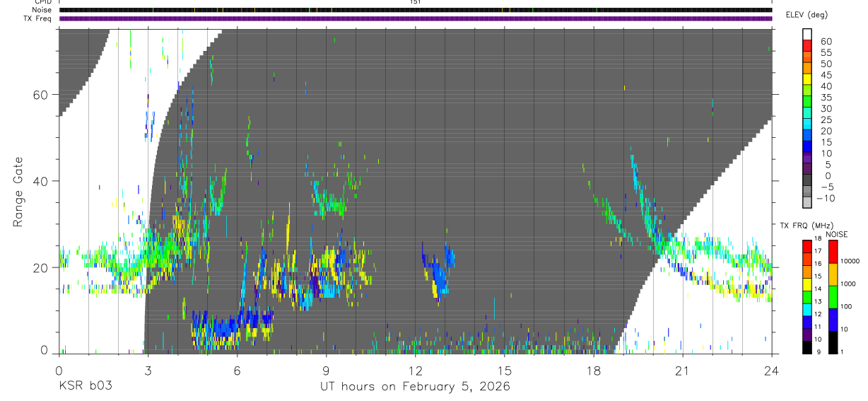Pick the black bottom swatch of the NOISE bar
Image resolution: width=868 pixels, height=401 pixels.
[x=833, y=342]
